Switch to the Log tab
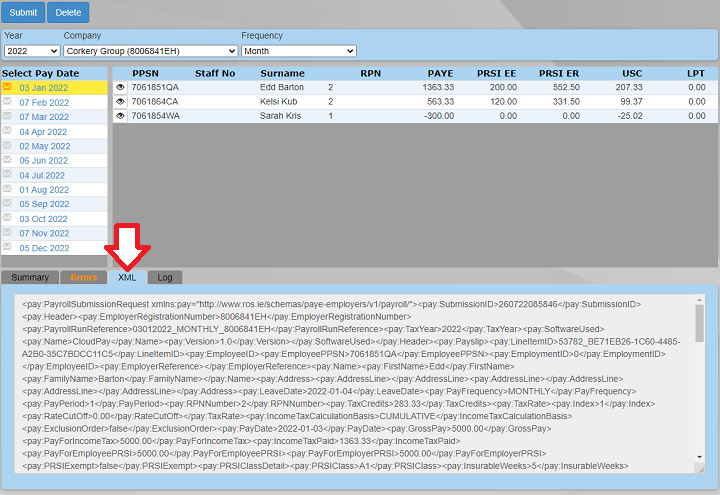Image resolution: width=720 pixels, height=495 pixels. click(x=164, y=277)
